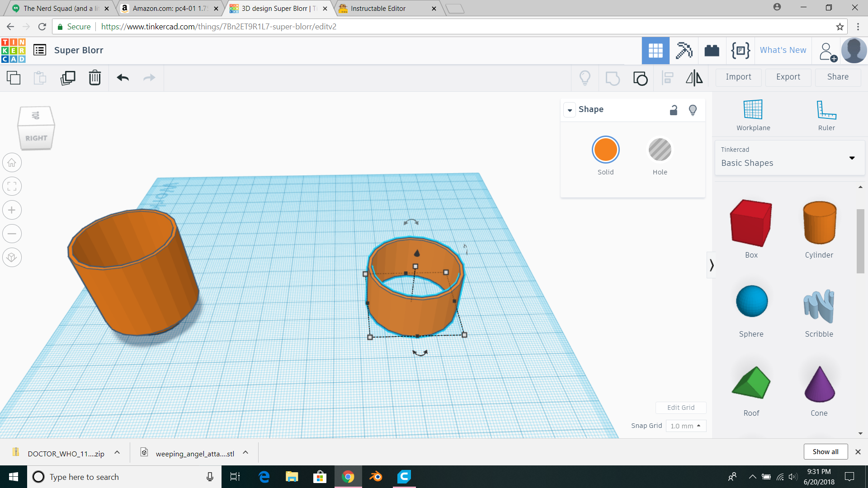This screenshot has height=488, width=868.
Task: Open the Bricks mode icon
Action: click(712, 50)
